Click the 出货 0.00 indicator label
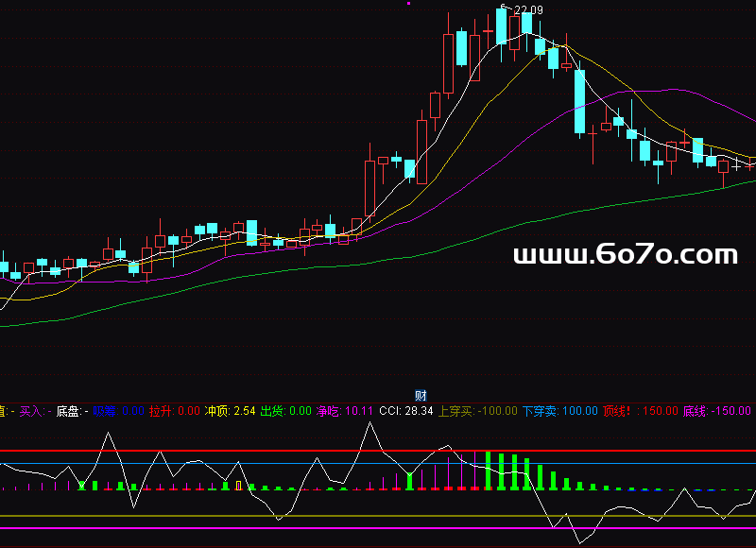The height and width of the screenshot is (548, 756). (285, 411)
